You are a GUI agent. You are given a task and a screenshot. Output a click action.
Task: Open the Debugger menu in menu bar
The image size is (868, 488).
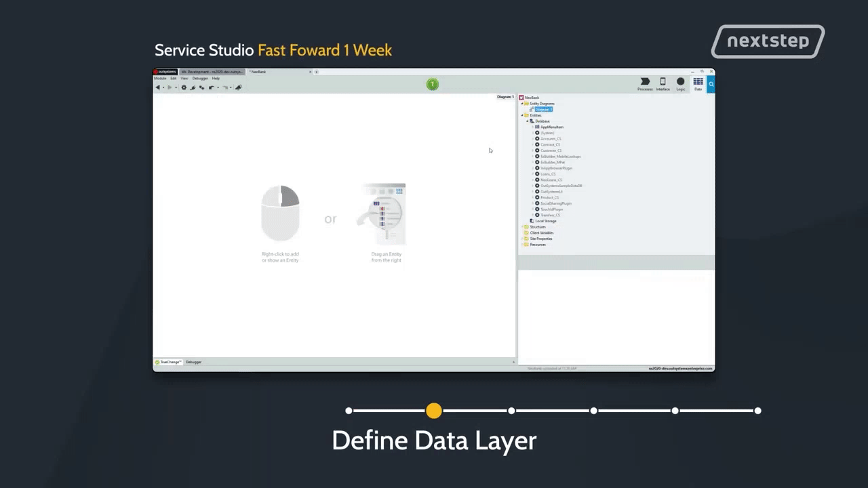(200, 79)
